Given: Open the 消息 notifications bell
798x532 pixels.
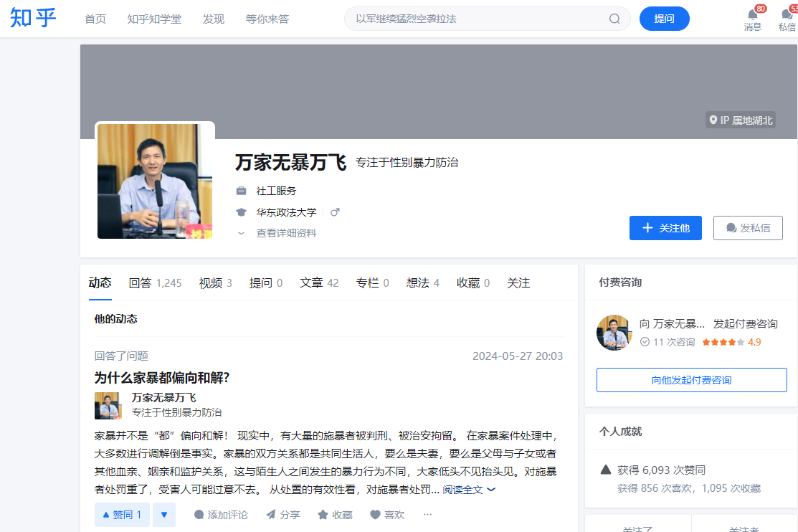Looking at the screenshot, I should 752,16.
